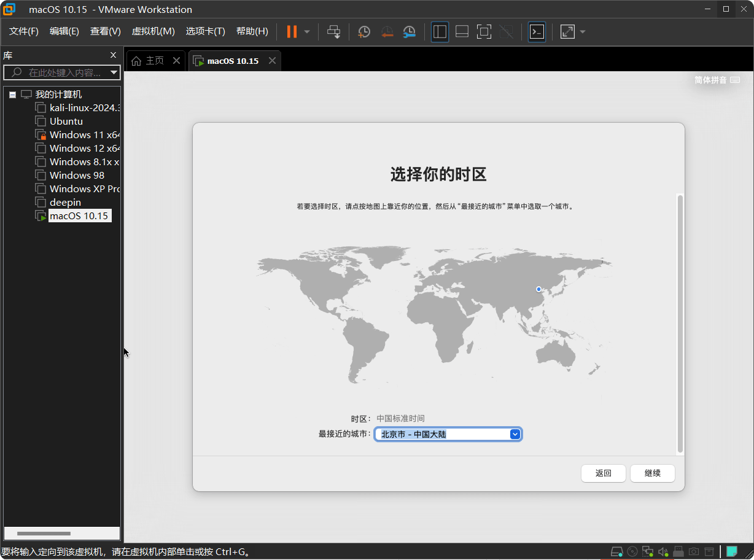754x560 pixels.
Task: Click the 返回 button in the installer
Action: tap(603, 473)
